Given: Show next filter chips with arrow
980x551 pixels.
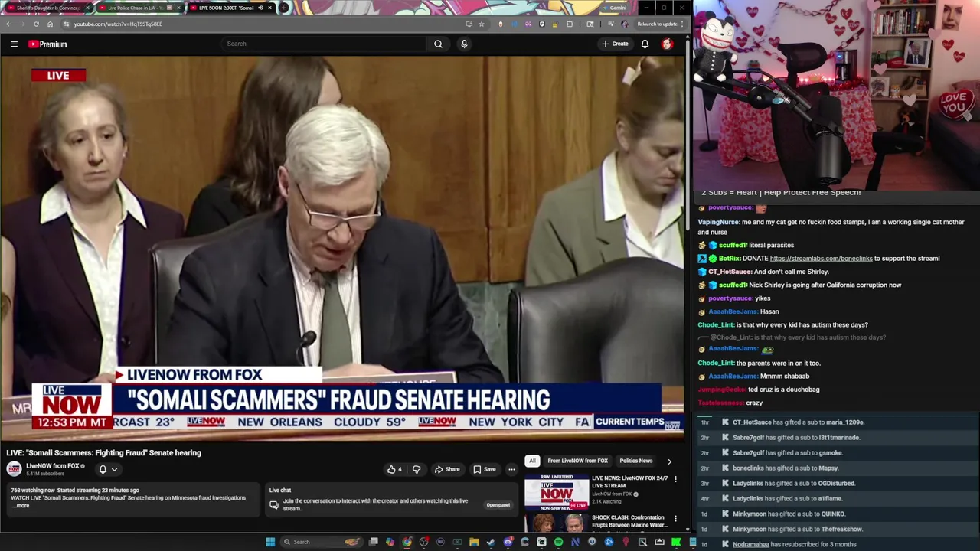Looking at the screenshot, I should [x=669, y=461].
